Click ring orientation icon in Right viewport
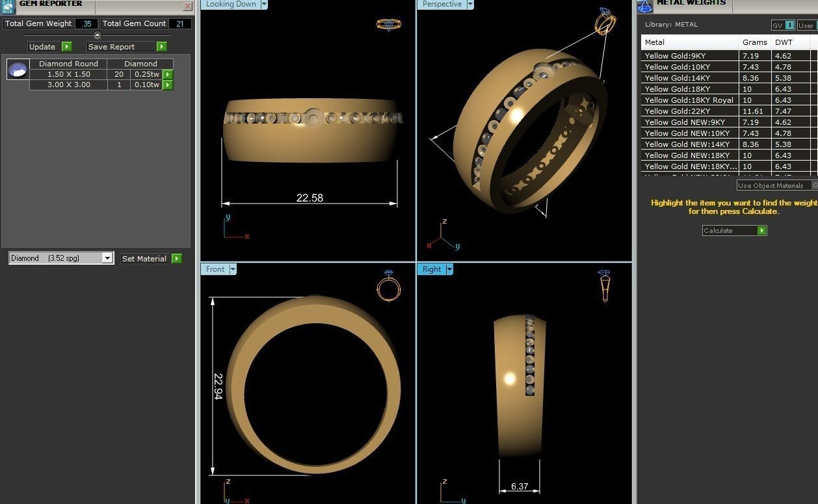This screenshot has width=818, height=504. pos(604,286)
